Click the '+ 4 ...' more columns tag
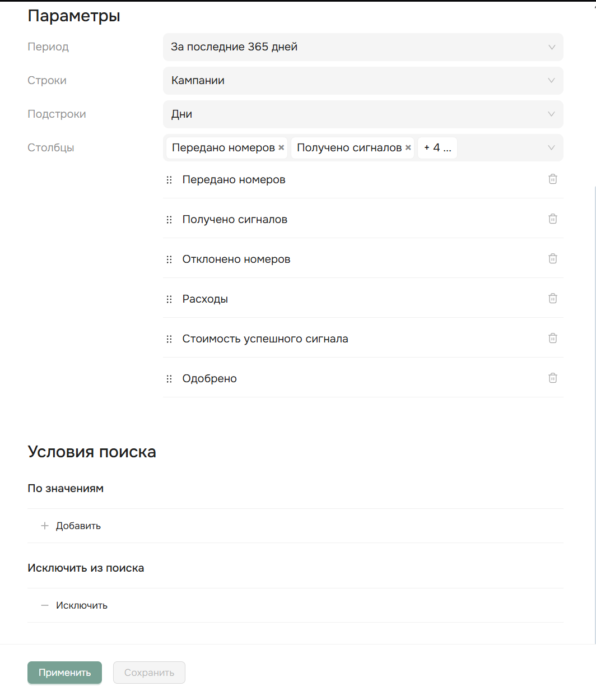This screenshot has width=596, height=700. pyautogui.click(x=437, y=148)
